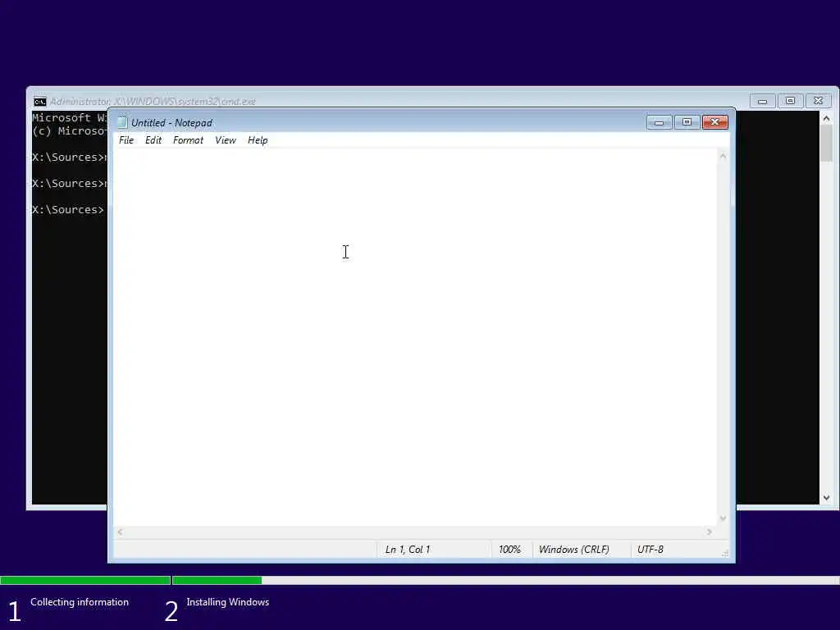
Task: Click the 'Installing Windows' step label
Action: [x=228, y=602]
